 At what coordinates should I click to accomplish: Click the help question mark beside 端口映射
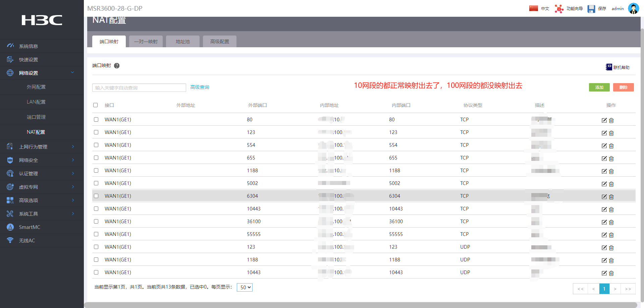[x=117, y=66]
